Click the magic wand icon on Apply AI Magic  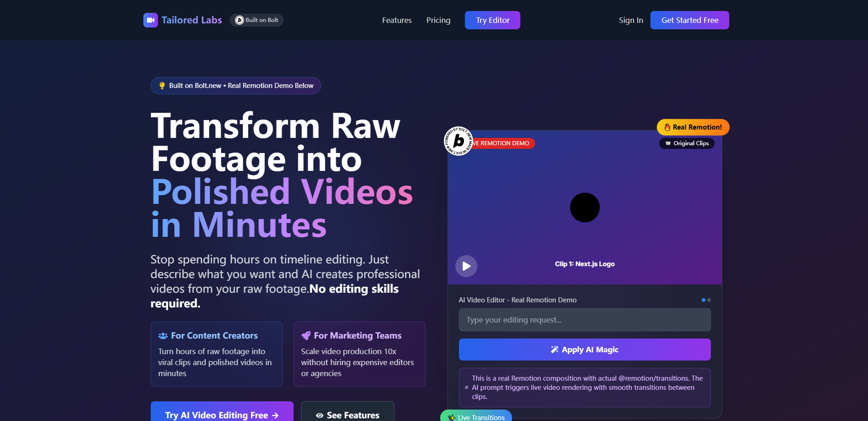[x=555, y=349]
